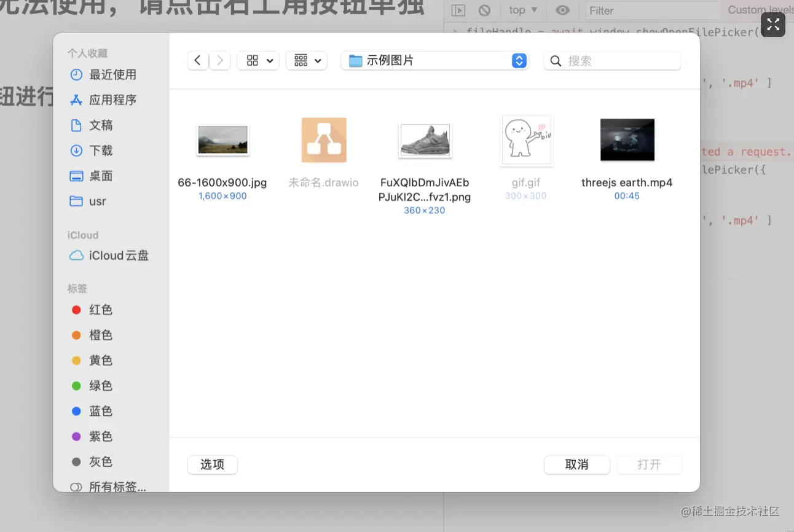Image resolution: width=794 pixels, height=532 pixels.
Task: Click the back navigation arrow
Action: 197,60
